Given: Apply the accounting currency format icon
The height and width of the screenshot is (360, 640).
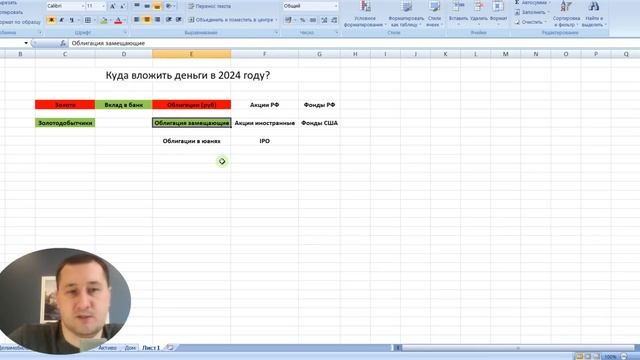Looking at the screenshot, I should tap(288, 20).
